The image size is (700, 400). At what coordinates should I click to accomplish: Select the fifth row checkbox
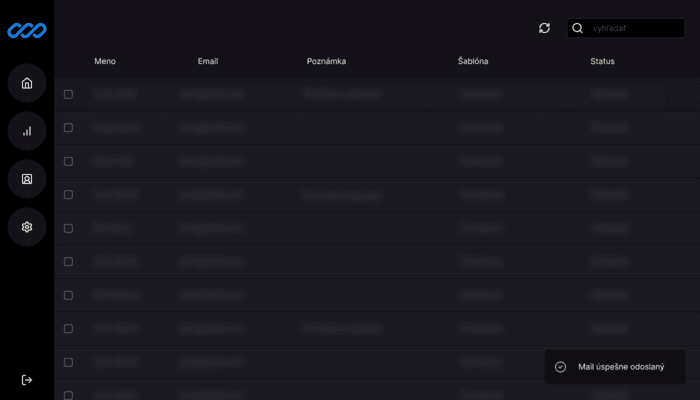[x=69, y=228]
